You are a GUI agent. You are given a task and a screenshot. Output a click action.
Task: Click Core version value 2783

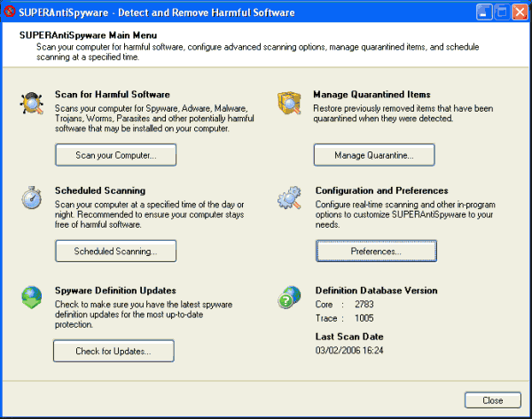364,304
